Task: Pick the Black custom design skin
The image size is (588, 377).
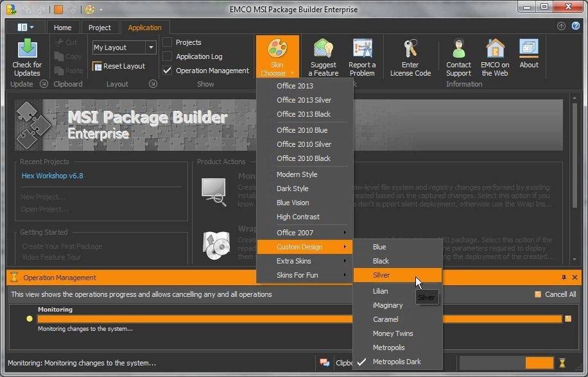Action: (x=397, y=261)
